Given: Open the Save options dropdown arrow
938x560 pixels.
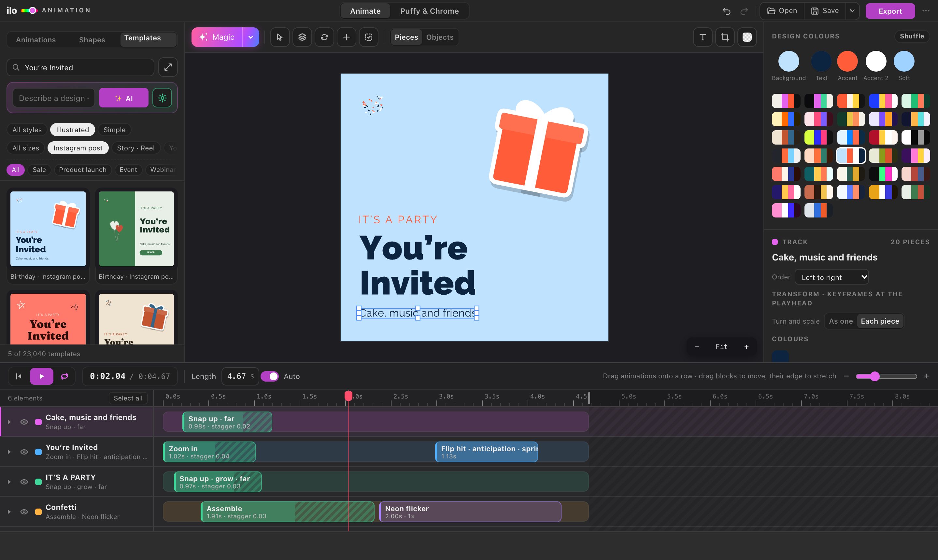Looking at the screenshot, I should pos(852,11).
